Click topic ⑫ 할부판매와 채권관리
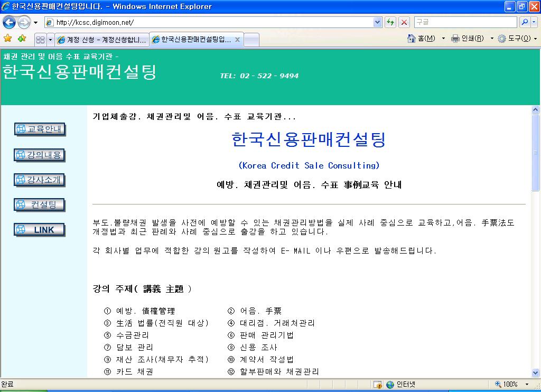Screen dimensions: 541x392 tap(273, 371)
